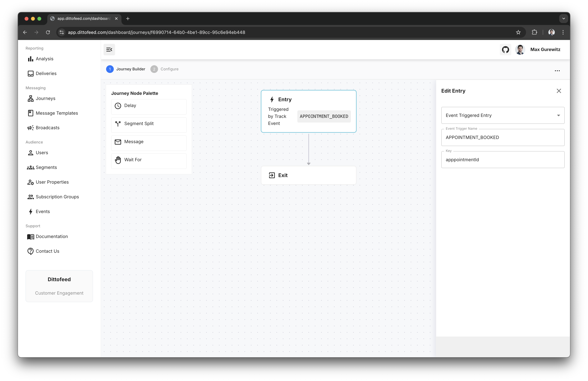Pick the Message node from palette
Image resolution: width=588 pixels, height=381 pixels.
pos(149,142)
